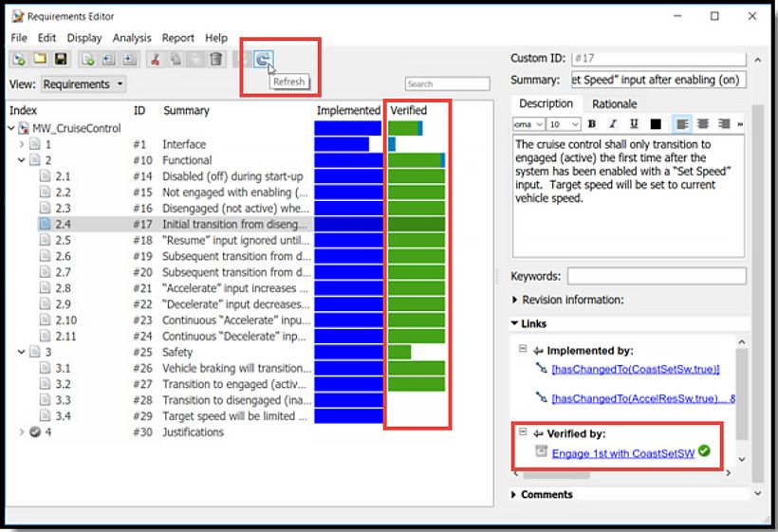Screen dimensions: 778x532
Task: Open the Analysis menu
Action: click(x=132, y=38)
